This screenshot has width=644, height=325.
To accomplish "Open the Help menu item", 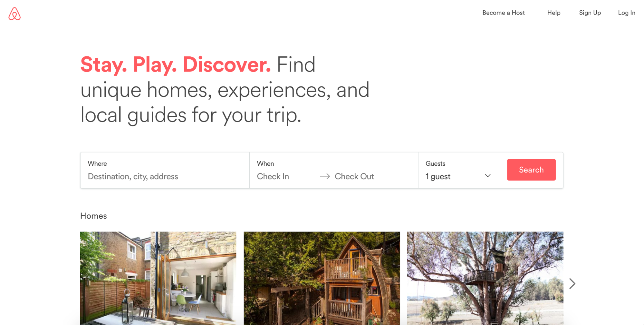I will coord(554,13).
